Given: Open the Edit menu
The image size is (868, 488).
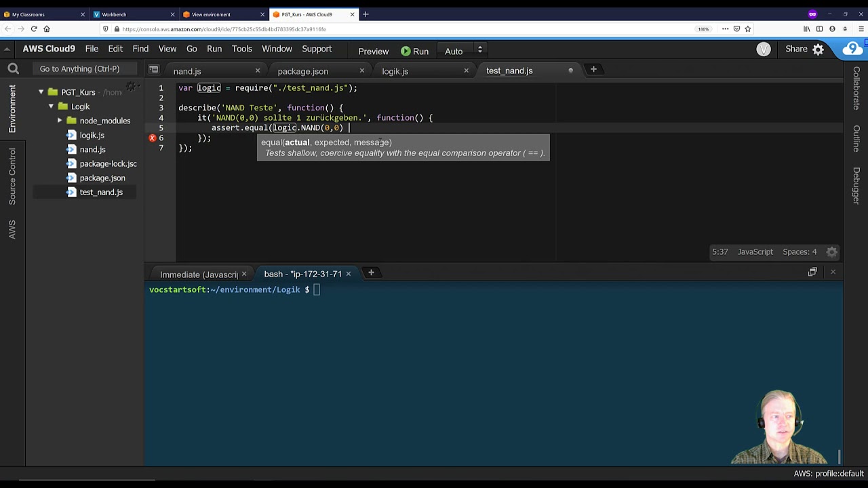Looking at the screenshot, I should (115, 49).
